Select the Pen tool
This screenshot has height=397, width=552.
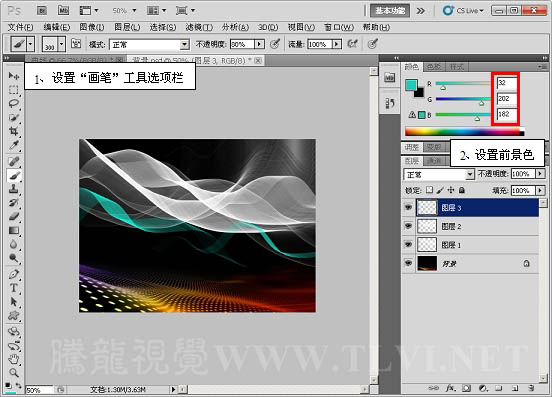pos(14,274)
